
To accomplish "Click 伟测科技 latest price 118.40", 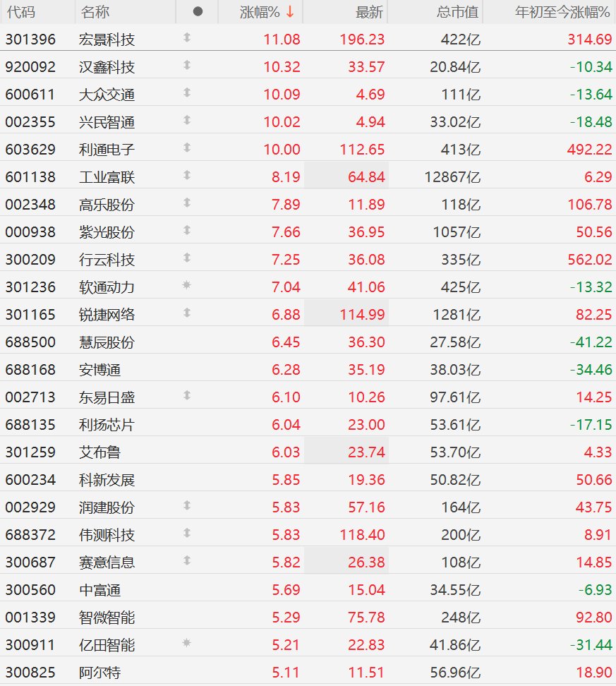I will [x=362, y=535].
